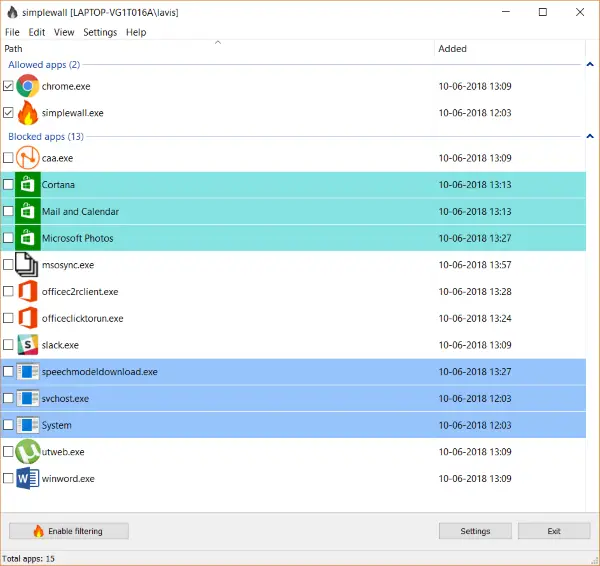
Task: Open the Settings menu in the menu bar
Action: 100,32
